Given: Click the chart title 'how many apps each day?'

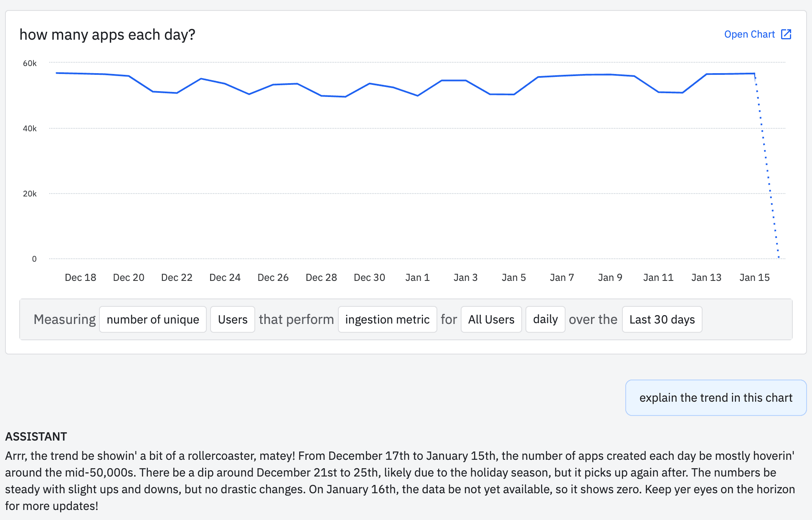Looking at the screenshot, I should click(107, 34).
